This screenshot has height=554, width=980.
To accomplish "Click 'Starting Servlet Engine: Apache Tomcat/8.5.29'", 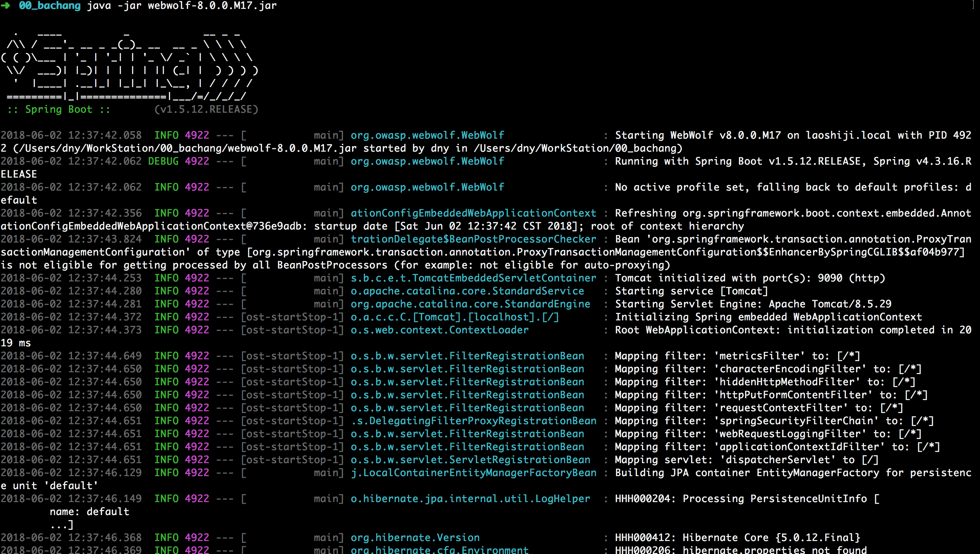I will (x=753, y=304).
